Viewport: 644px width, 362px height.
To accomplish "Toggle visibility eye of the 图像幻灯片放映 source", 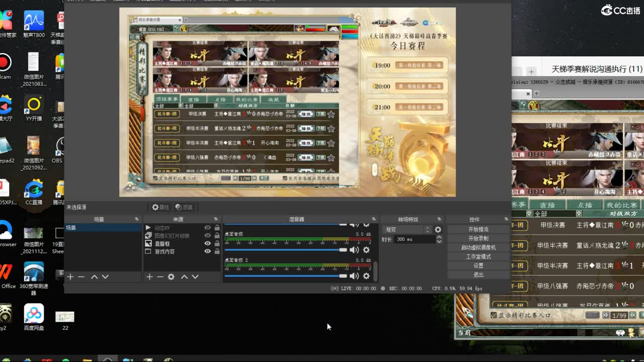I will point(207,235).
